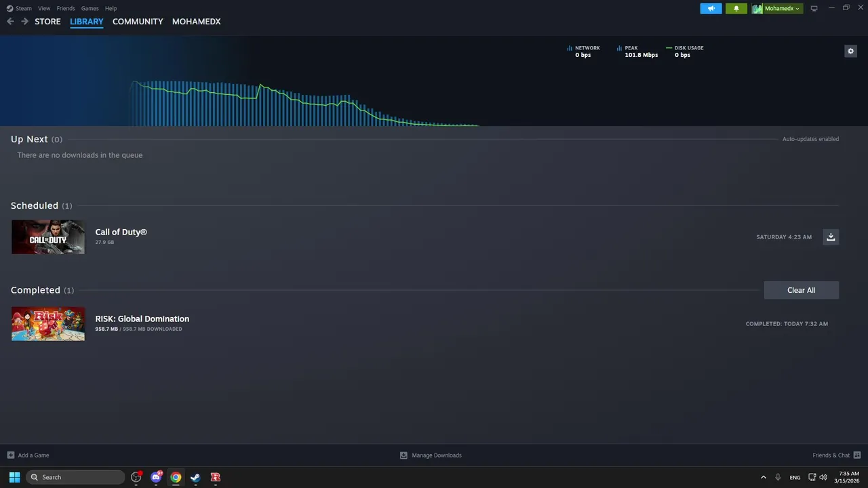The height and width of the screenshot is (488, 868).
Task: Click the ENG language indicator
Action: coord(795,477)
